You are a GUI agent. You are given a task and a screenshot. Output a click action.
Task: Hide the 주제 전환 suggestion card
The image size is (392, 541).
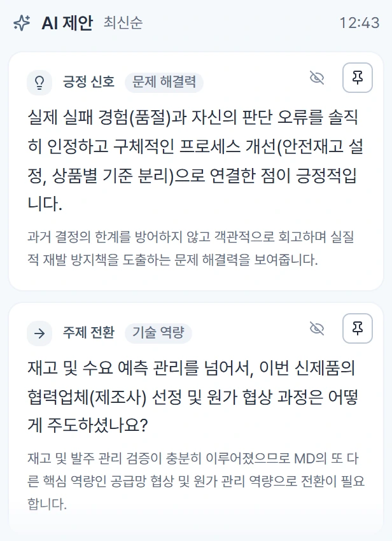point(317,328)
